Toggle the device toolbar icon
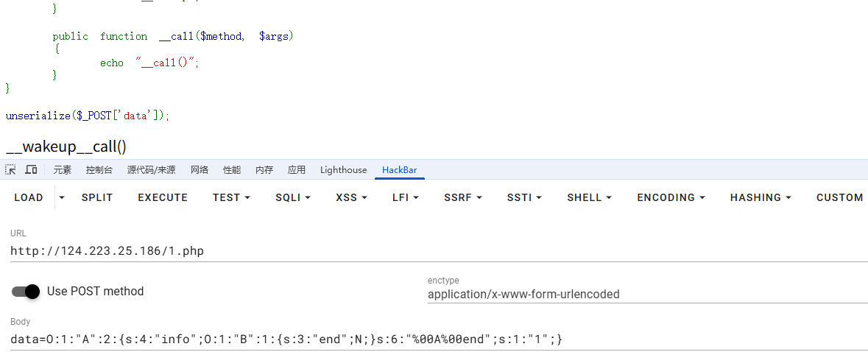 click(x=31, y=170)
